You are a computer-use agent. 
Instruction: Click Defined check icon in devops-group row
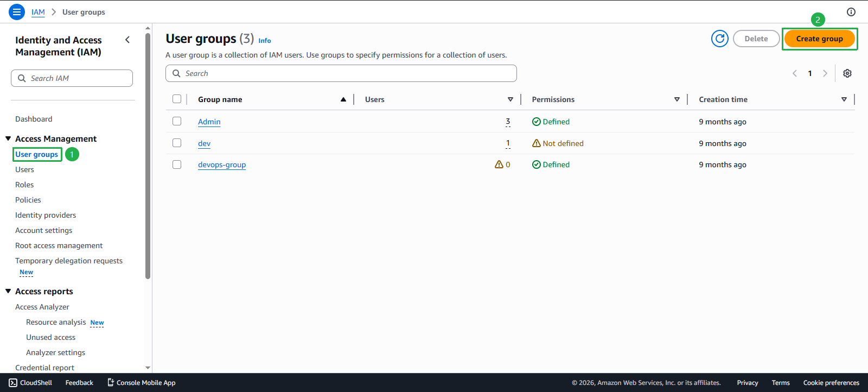pos(537,165)
